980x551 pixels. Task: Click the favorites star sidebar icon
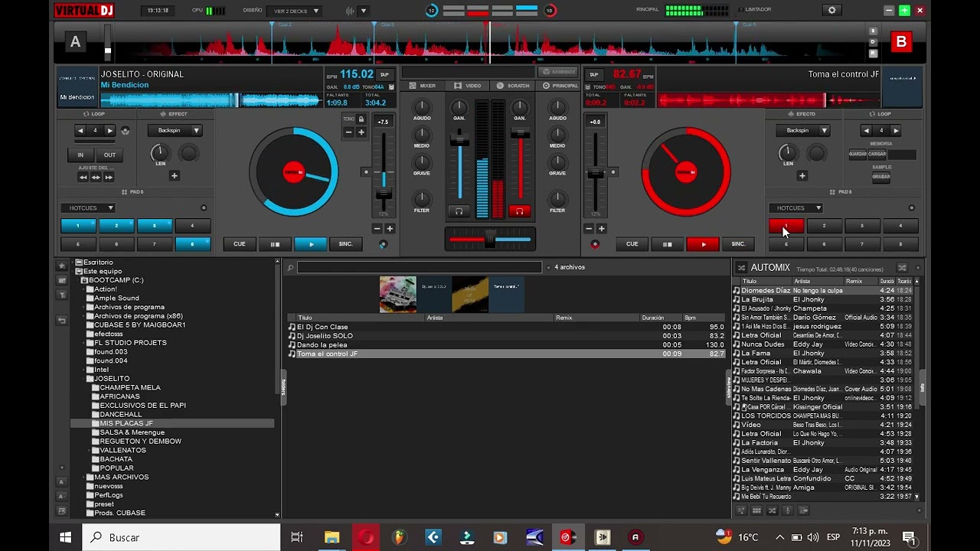point(62,266)
